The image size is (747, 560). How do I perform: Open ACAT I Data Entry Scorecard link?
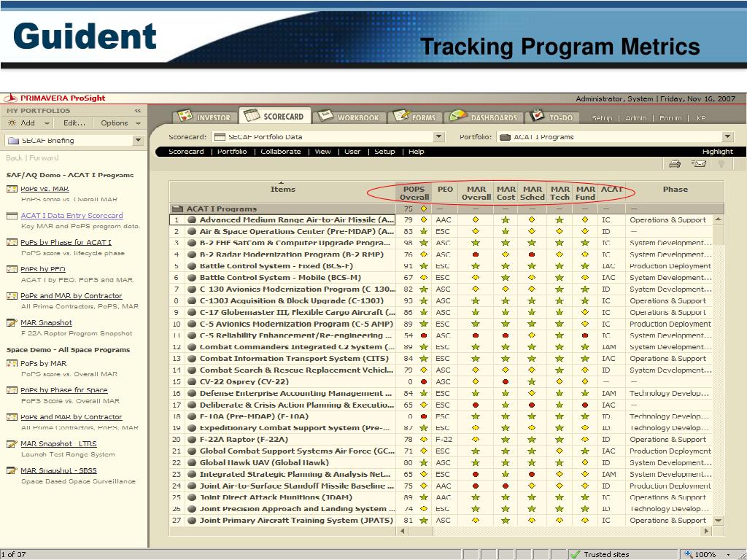pyautogui.click(x=71, y=215)
